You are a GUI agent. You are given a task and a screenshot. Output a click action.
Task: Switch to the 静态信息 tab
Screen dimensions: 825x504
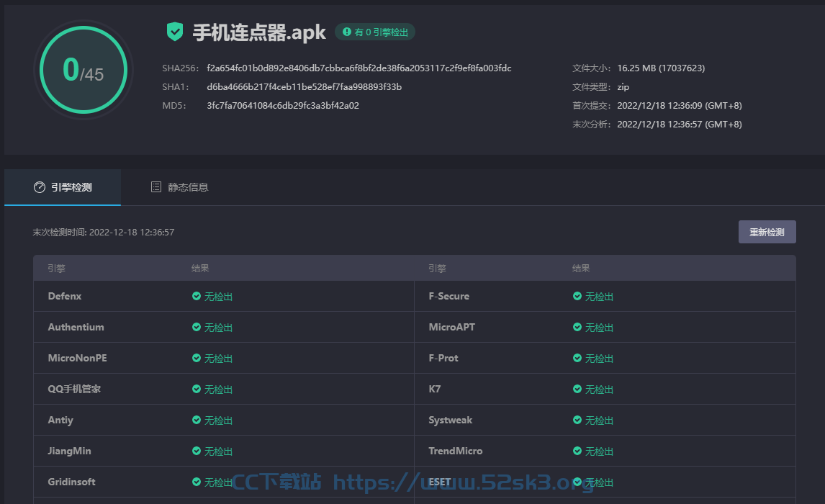click(179, 187)
